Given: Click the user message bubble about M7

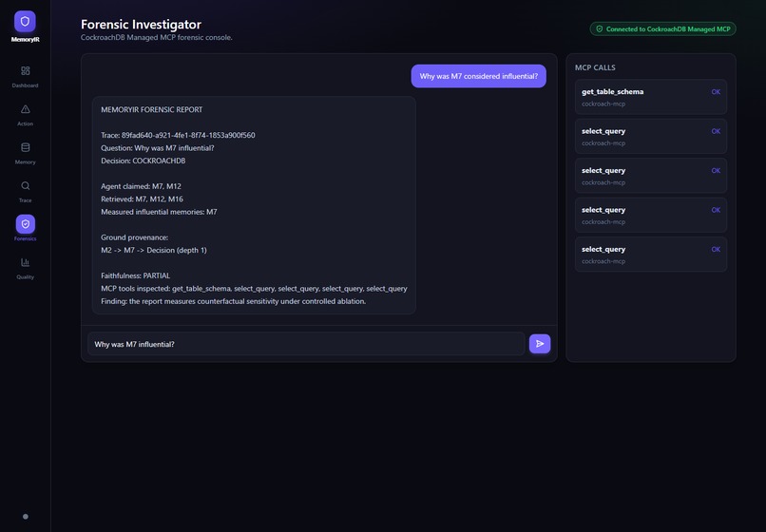Looking at the screenshot, I should coord(479,76).
